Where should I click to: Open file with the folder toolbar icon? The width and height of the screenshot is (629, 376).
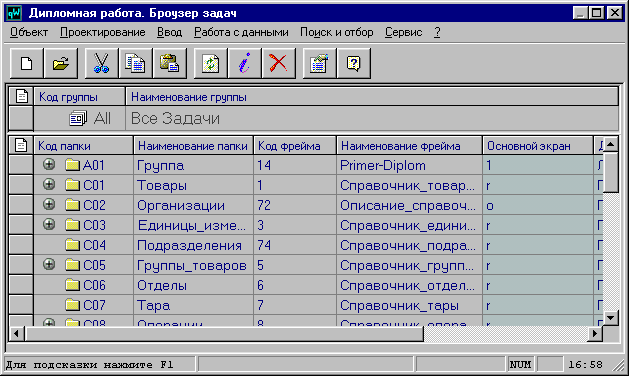(61, 63)
